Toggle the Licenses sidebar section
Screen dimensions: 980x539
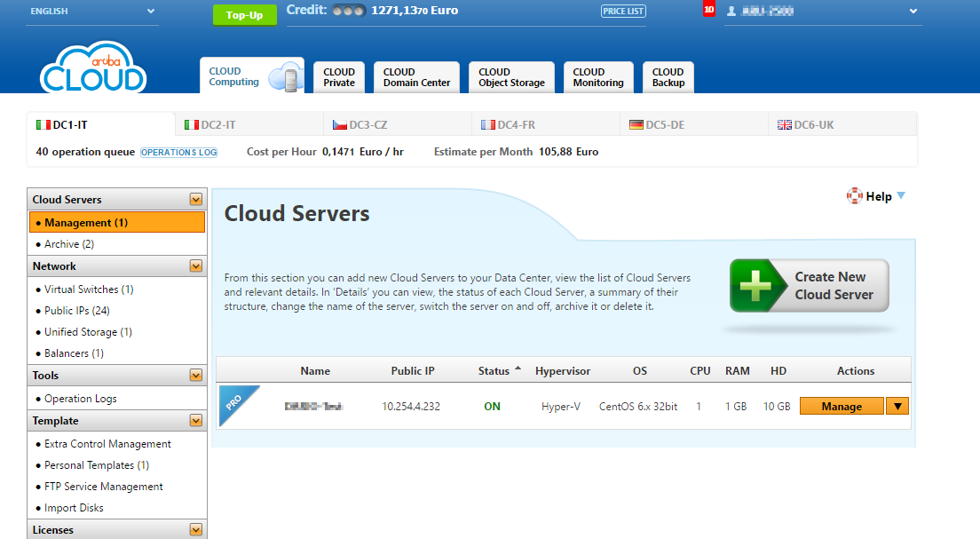(196, 529)
